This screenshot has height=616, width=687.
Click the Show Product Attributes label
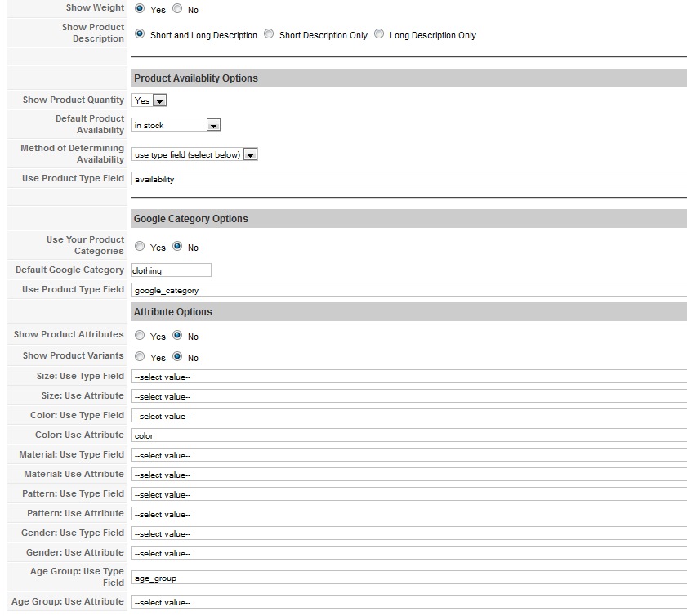(69, 334)
